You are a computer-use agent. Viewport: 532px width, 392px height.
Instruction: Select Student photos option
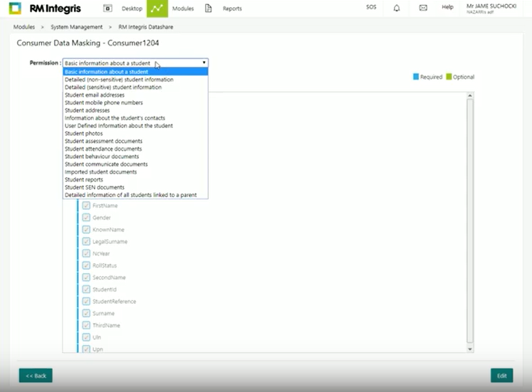click(x=135, y=133)
